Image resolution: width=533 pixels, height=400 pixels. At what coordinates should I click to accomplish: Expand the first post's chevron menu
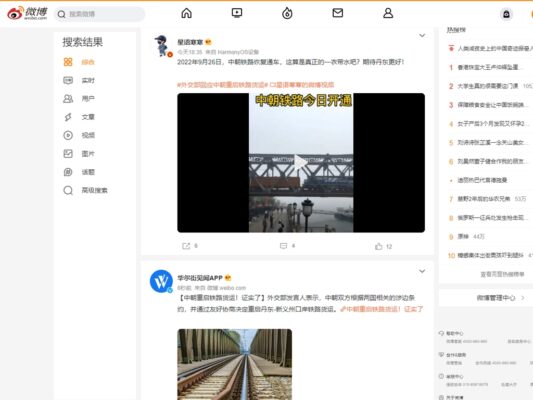[x=422, y=35]
